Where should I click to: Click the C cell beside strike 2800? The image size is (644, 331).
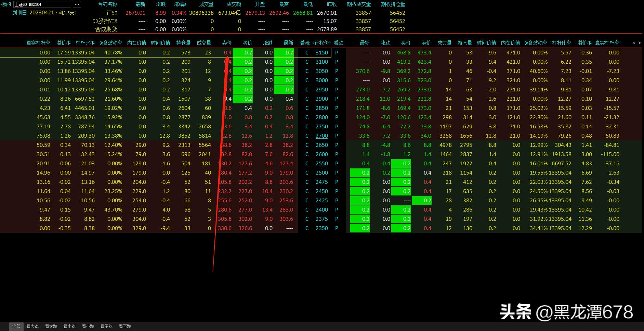307,117
